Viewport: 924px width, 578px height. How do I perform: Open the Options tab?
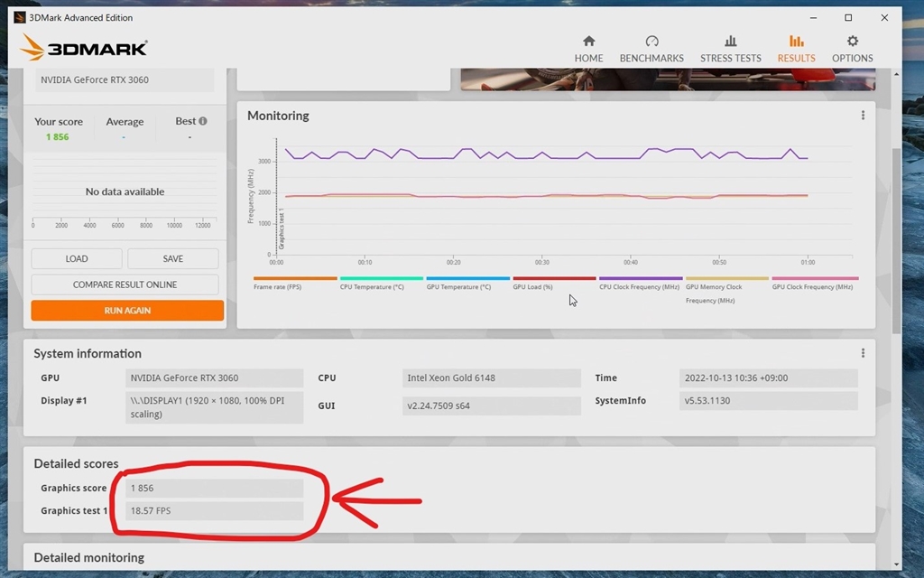click(x=852, y=49)
